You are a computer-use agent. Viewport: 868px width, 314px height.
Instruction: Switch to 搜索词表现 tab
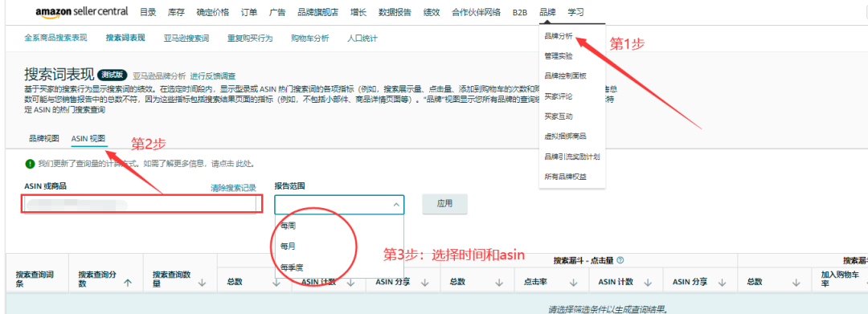[x=125, y=38]
